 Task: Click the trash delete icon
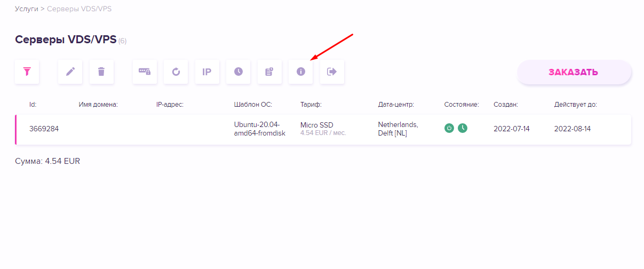coord(101,72)
